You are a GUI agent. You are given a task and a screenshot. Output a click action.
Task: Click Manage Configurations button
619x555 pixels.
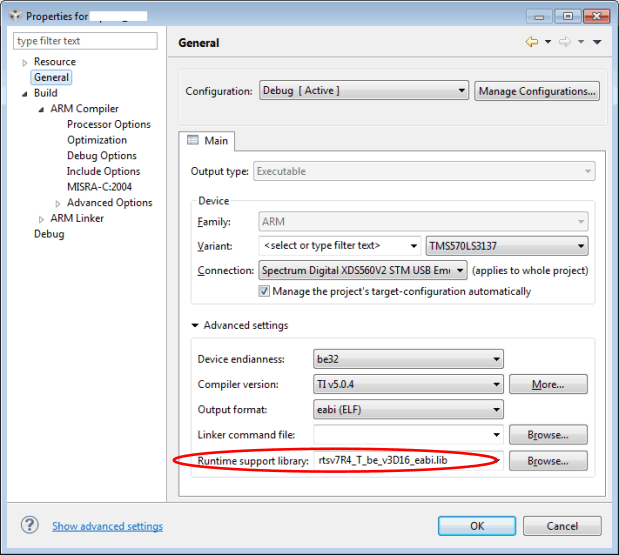click(x=537, y=91)
